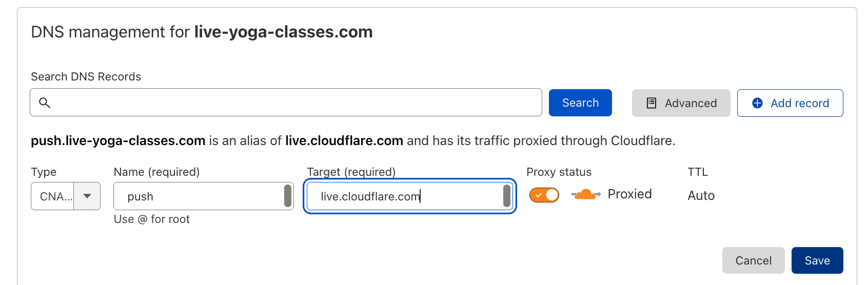Click the gray handle inside the Target field
Image resolution: width=868 pixels, height=285 pixels.
507,196
